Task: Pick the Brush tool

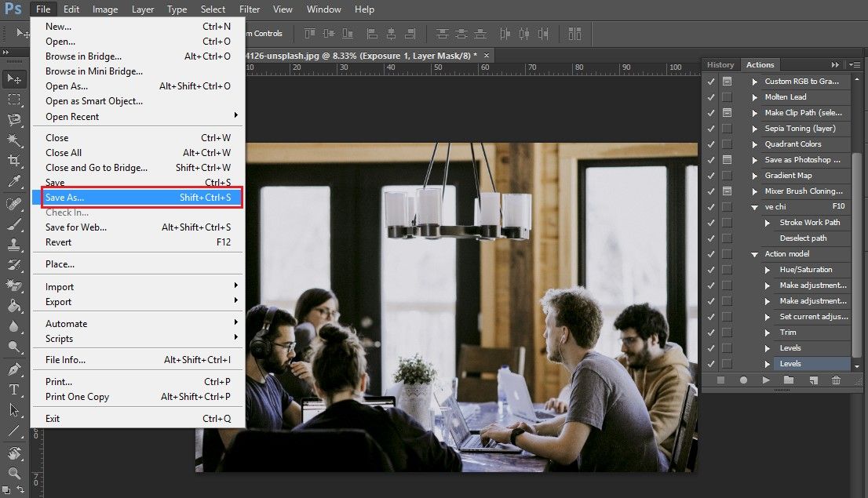Action: pyautogui.click(x=14, y=224)
